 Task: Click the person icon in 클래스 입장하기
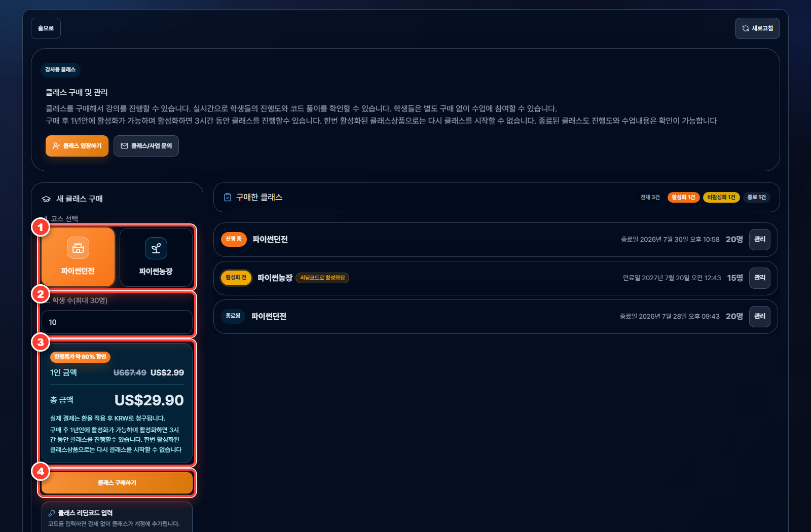[56, 146]
